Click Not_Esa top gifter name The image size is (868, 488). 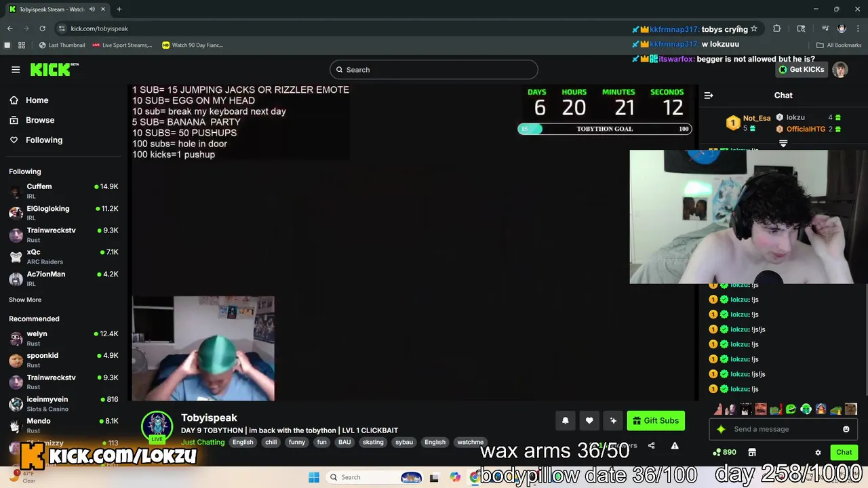[x=756, y=118]
